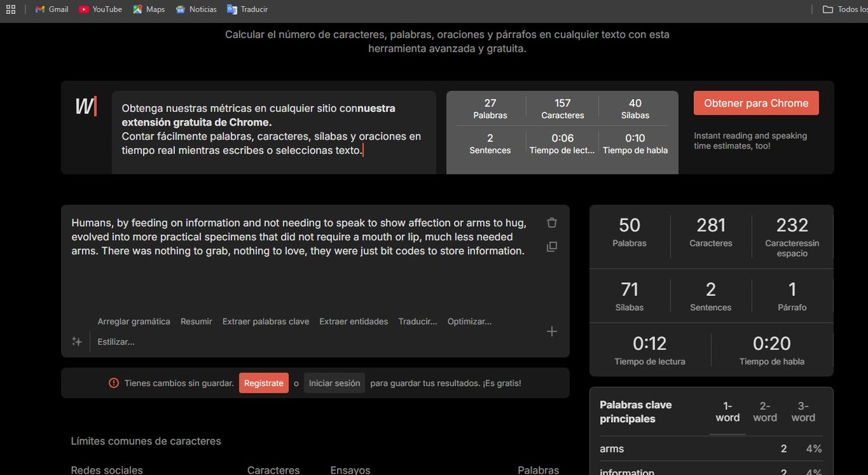The height and width of the screenshot is (475, 868).
Task: Click the plus icon in the text editor
Action: pyautogui.click(x=552, y=331)
